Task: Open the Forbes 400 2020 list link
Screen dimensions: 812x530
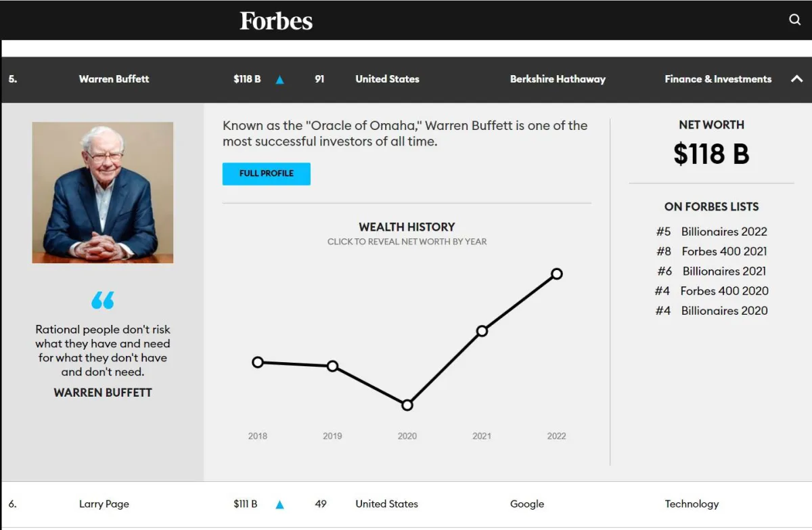Action: click(724, 291)
